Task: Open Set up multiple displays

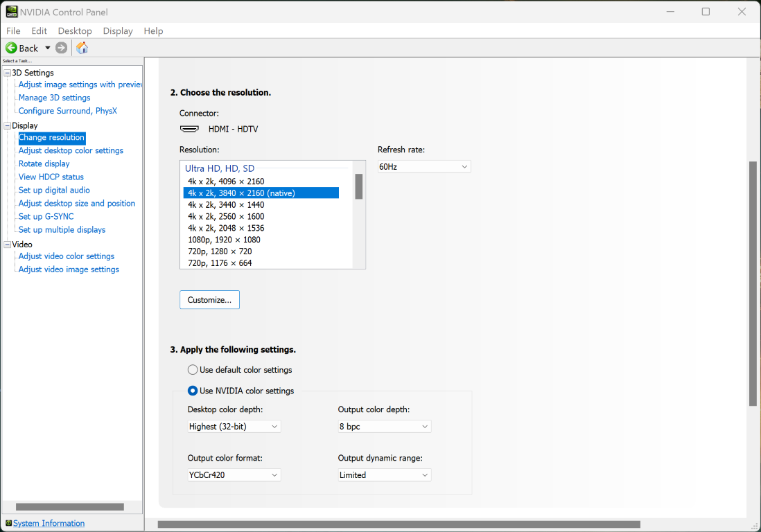Action: [x=62, y=230]
